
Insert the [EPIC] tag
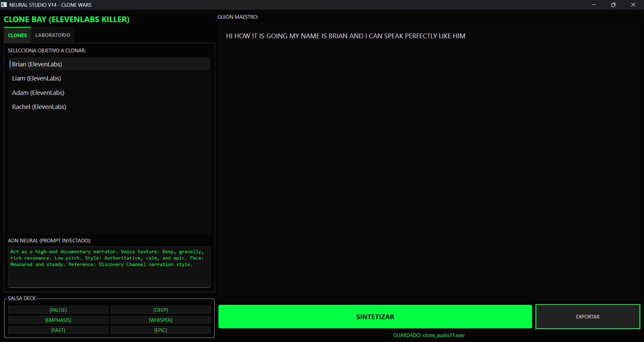(160, 330)
